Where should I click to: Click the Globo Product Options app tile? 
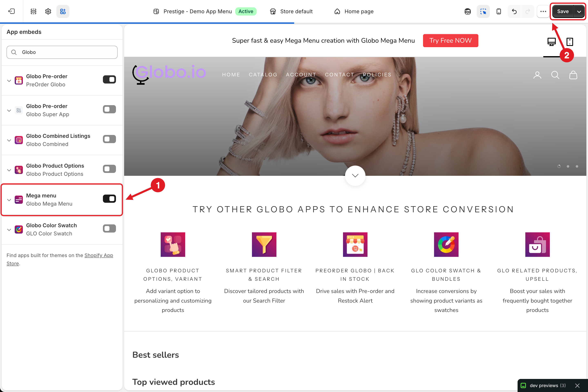[x=173, y=245]
